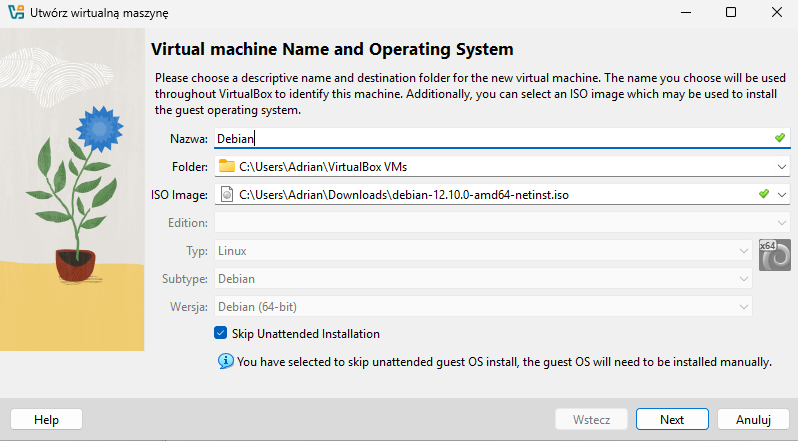
Task: Click the green checkmark in Nazwa field
Action: tap(780, 138)
